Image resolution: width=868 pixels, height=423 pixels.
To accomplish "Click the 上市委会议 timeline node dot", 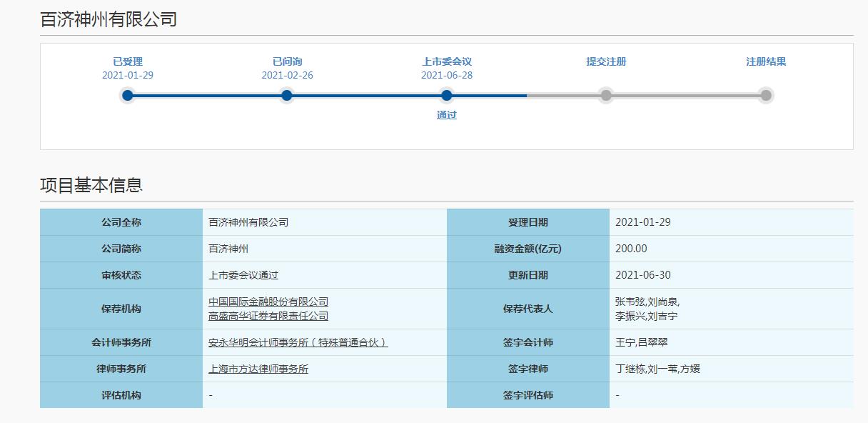I will [x=447, y=95].
